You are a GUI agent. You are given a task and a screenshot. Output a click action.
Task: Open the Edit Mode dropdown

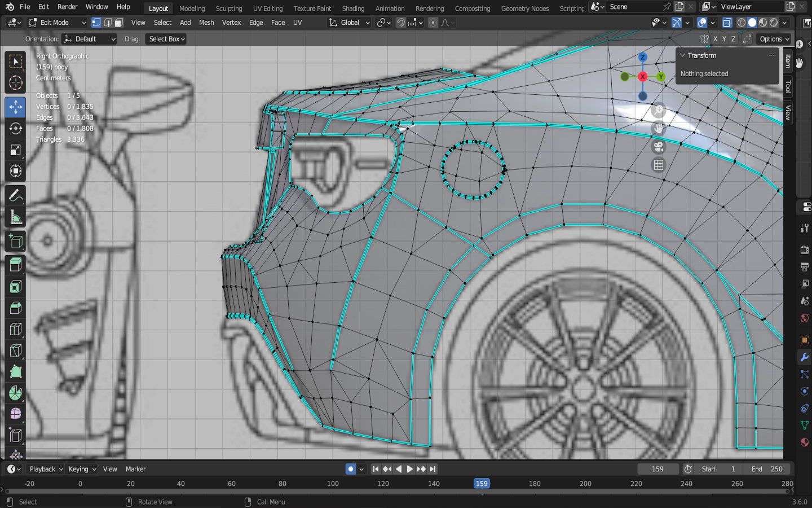click(58, 23)
